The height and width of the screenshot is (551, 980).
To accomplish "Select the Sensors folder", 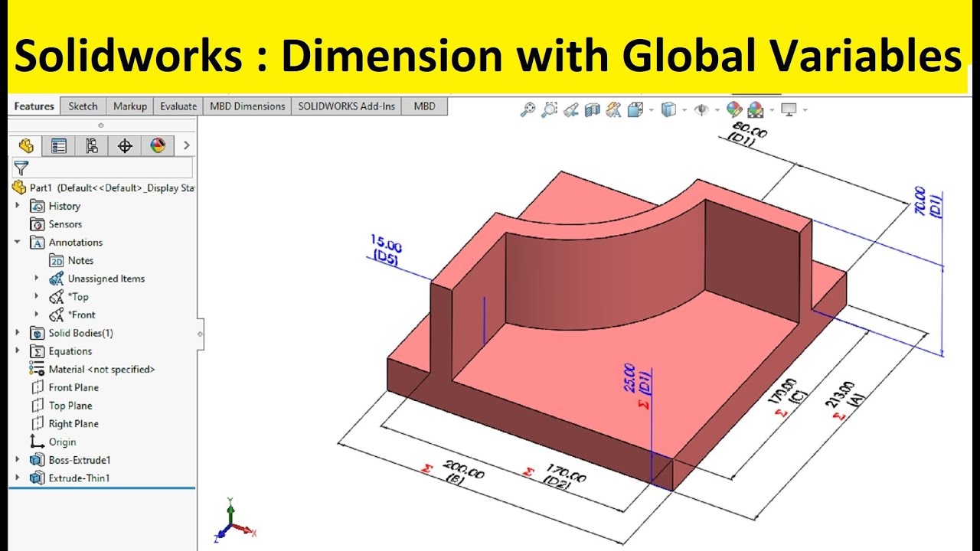I will [55, 224].
